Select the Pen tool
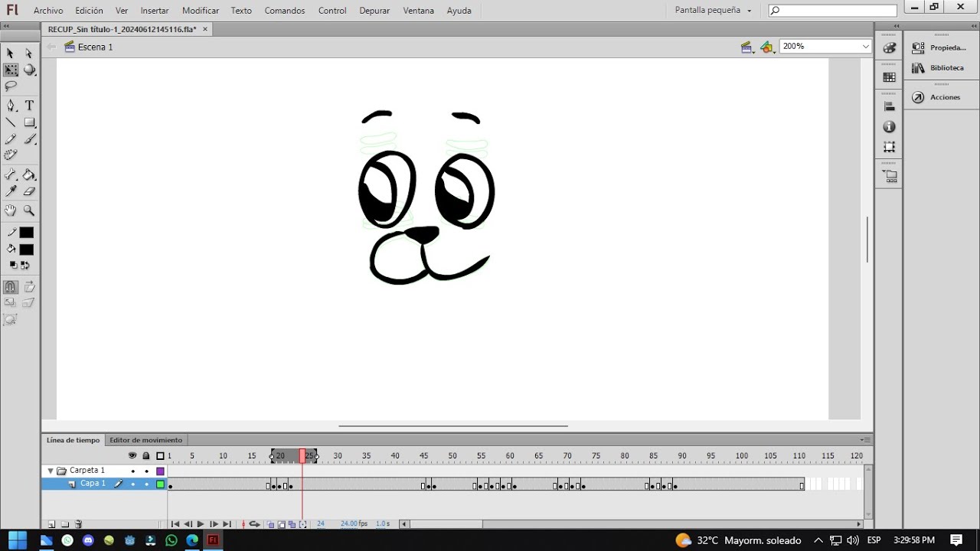 pos(11,106)
